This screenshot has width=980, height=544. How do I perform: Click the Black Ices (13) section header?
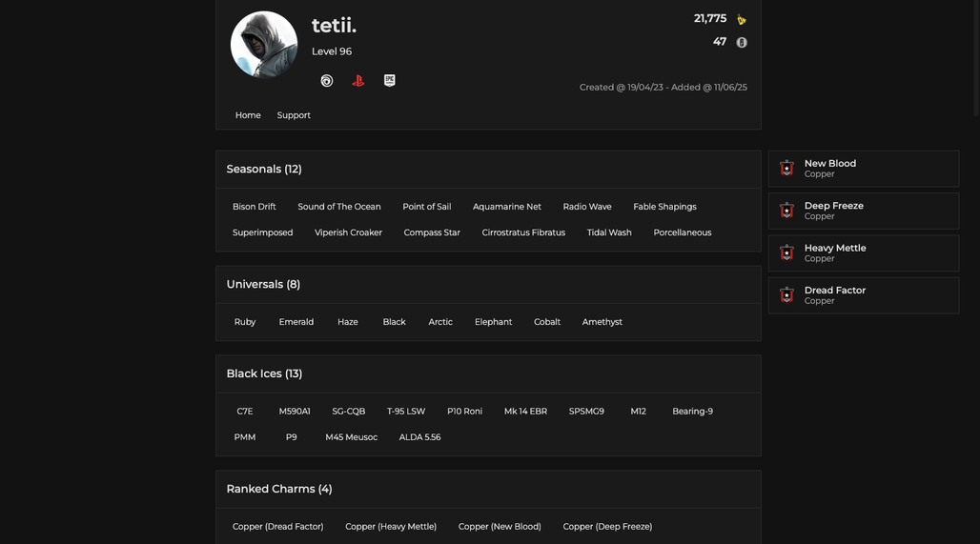tap(264, 373)
